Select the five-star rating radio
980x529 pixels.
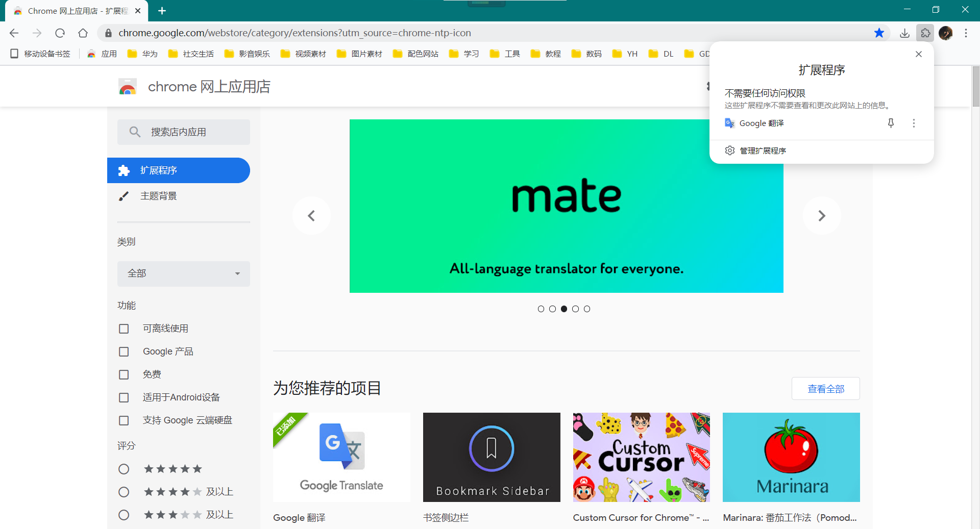pyautogui.click(x=124, y=469)
